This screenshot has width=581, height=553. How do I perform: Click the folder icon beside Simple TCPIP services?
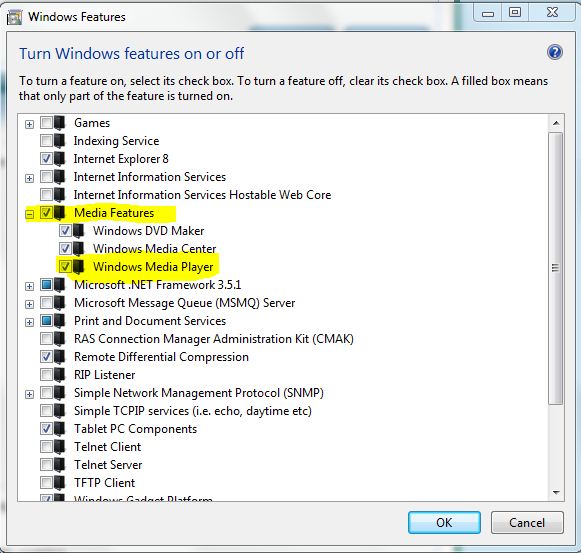coord(60,411)
